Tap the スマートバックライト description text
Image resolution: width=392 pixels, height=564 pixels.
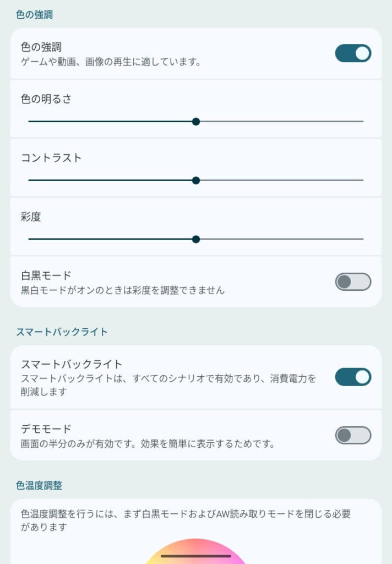(168, 385)
